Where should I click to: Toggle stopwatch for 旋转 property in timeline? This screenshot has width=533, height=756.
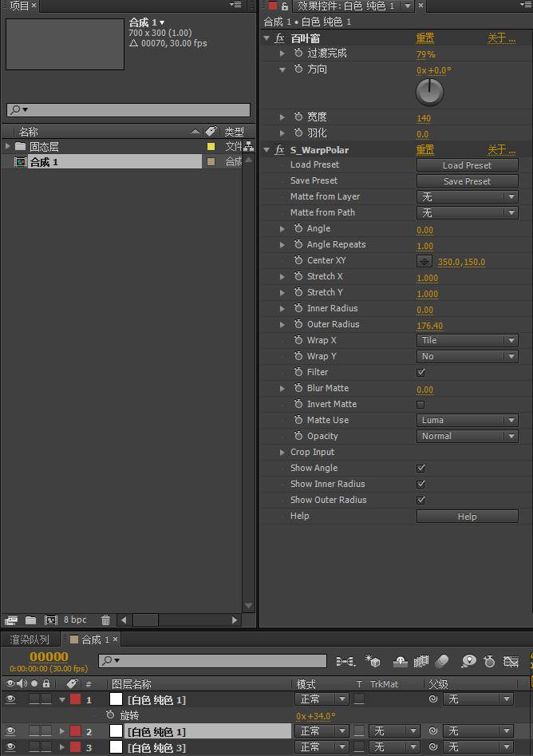[x=110, y=715]
